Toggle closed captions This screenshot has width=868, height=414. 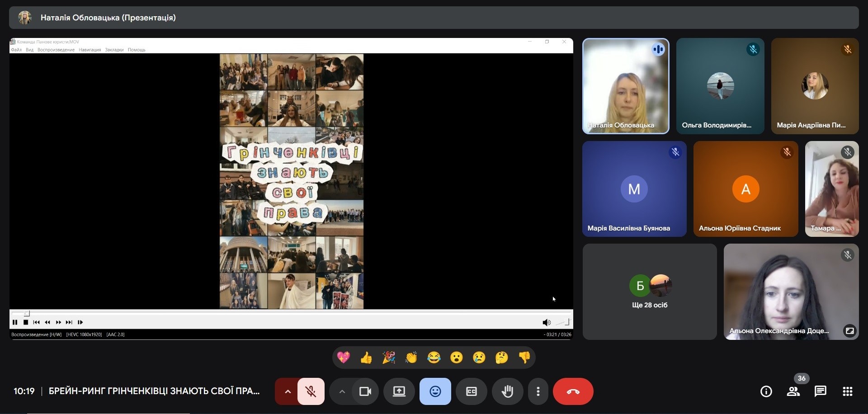[x=471, y=391]
